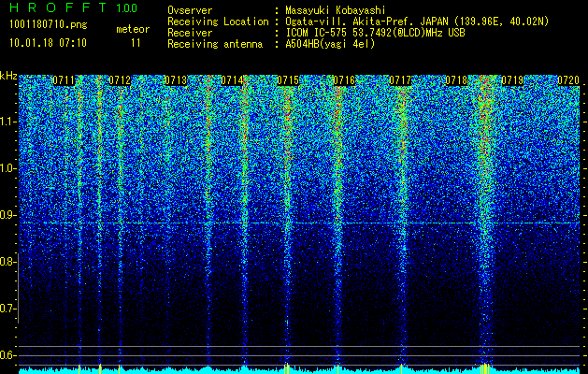
Task: Click the 0719 time marker
Action: [x=512, y=80]
